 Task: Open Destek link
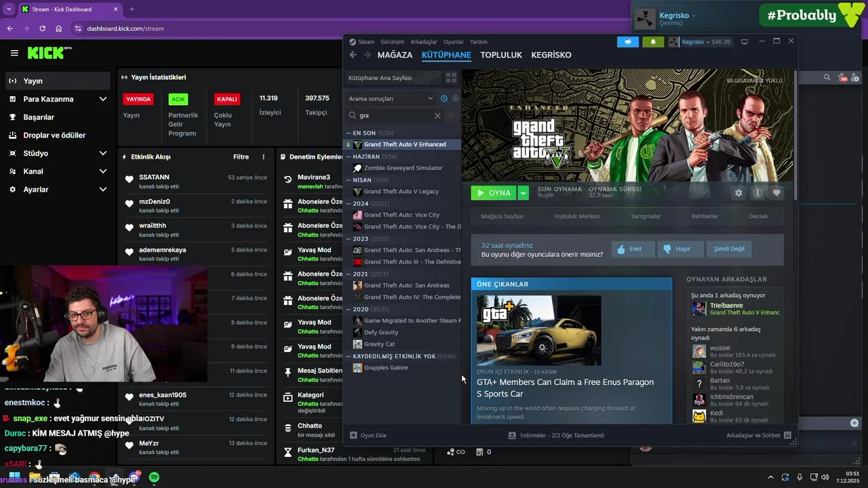point(758,216)
